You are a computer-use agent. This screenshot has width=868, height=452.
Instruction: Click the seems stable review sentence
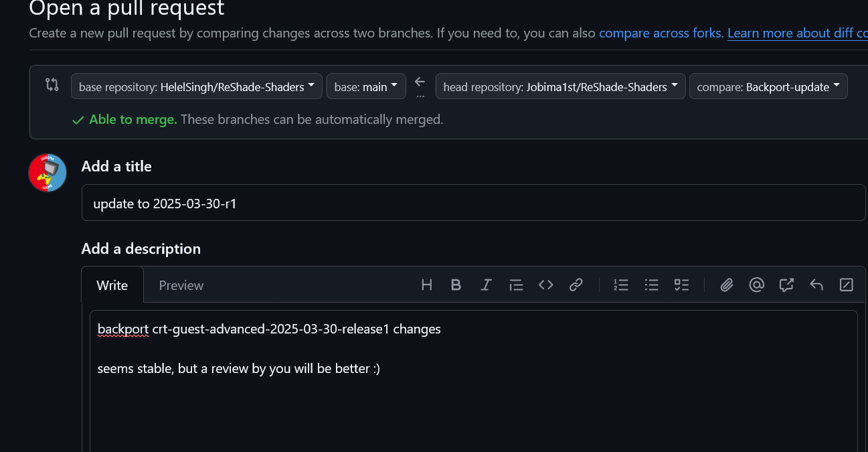point(239,369)
